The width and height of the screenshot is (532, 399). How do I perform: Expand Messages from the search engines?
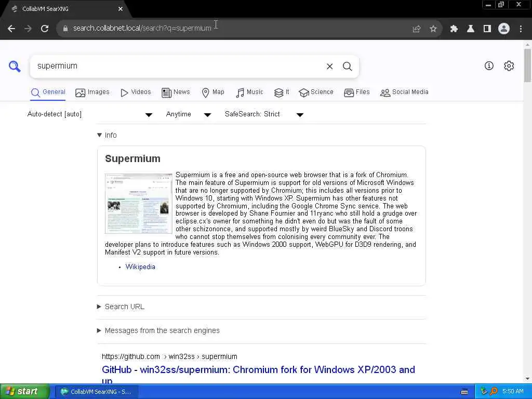tap(158, 330)
